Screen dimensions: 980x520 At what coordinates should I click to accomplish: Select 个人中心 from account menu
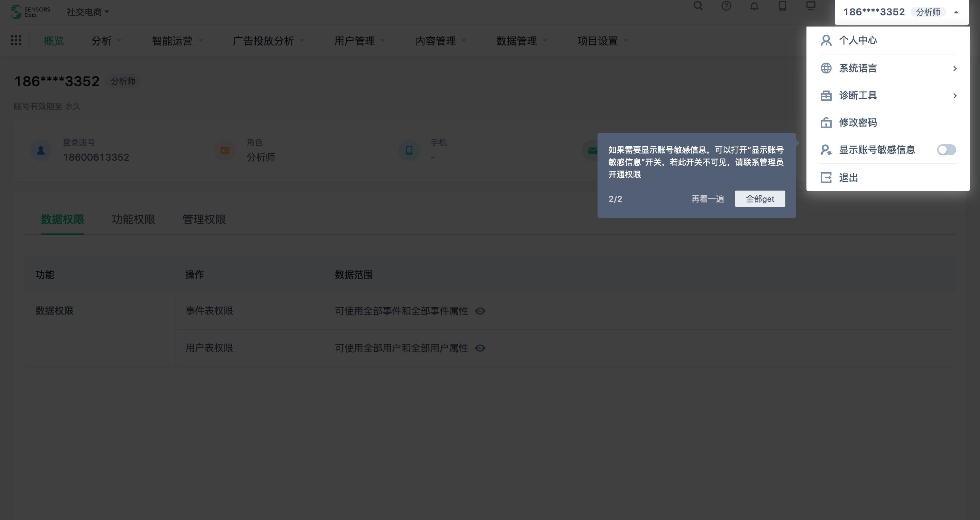click(x=887, y=40)
